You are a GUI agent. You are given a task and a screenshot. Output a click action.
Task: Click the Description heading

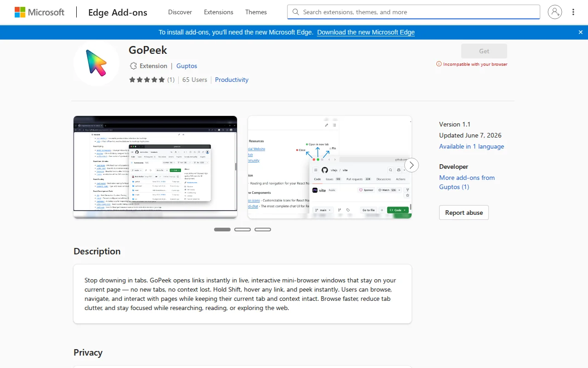point(97,251)
